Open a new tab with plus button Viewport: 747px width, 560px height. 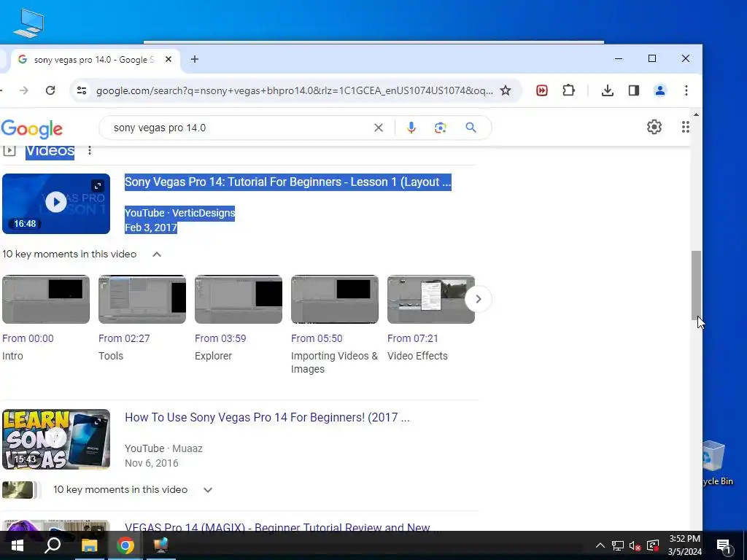[194, 59]
